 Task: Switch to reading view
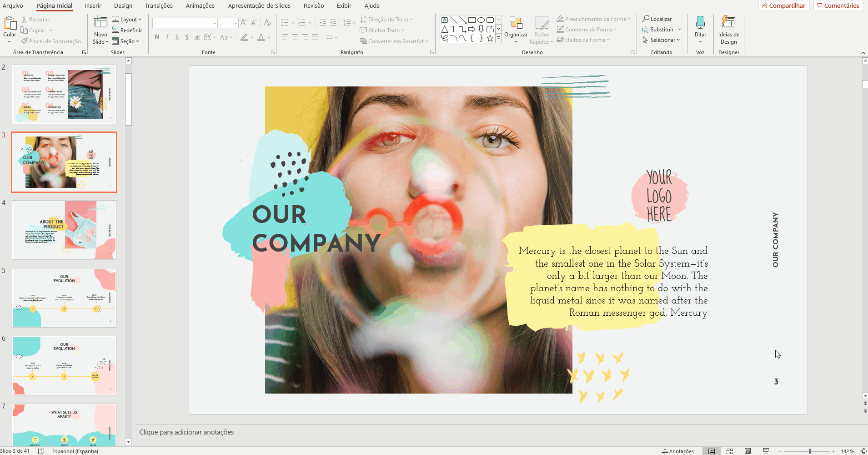tap(748, 451)
